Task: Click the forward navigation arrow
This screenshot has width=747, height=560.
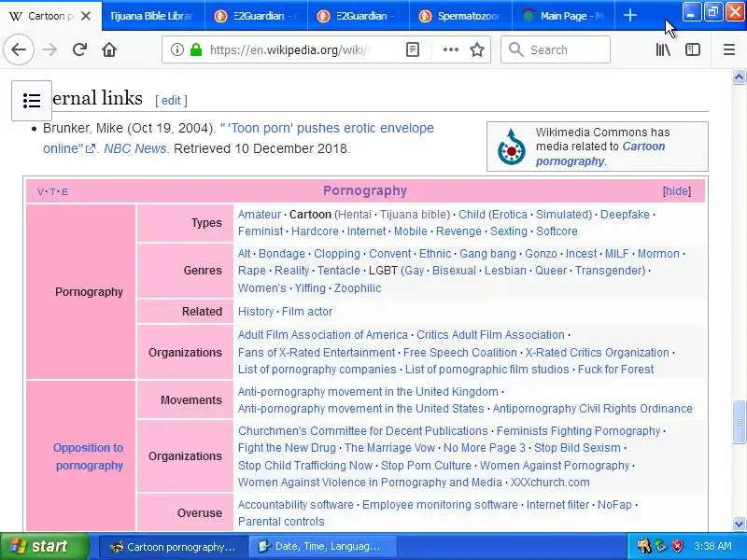Action: (49, 49)
